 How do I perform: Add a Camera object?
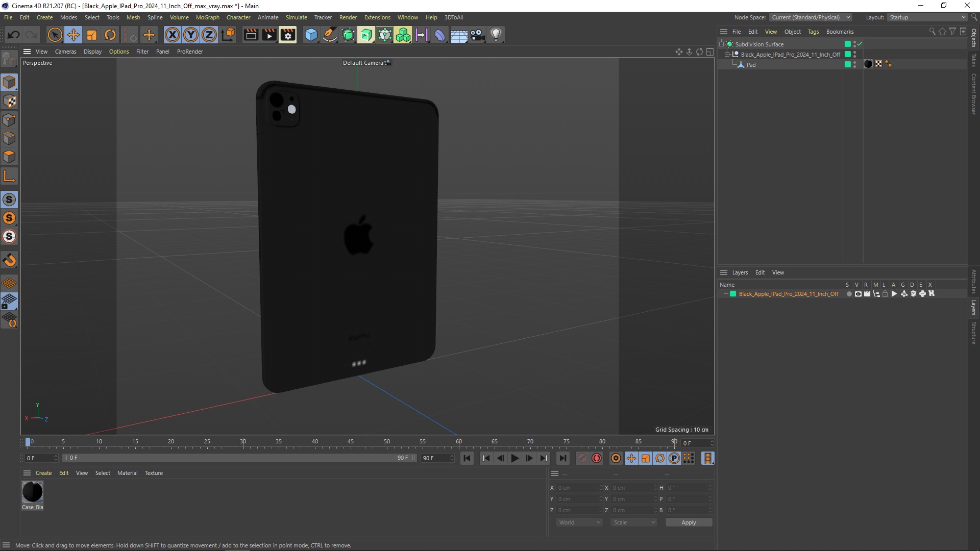pos(477,35)
